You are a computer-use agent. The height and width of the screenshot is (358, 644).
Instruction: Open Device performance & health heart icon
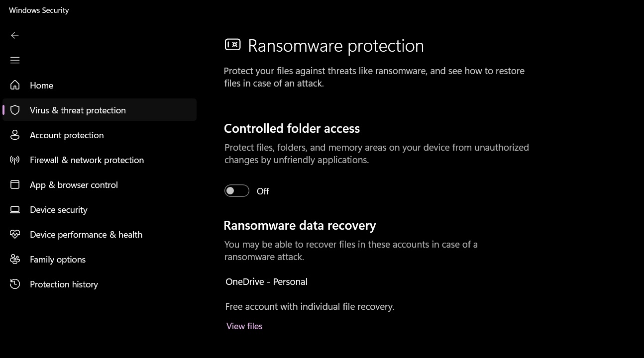pos(15,234)
